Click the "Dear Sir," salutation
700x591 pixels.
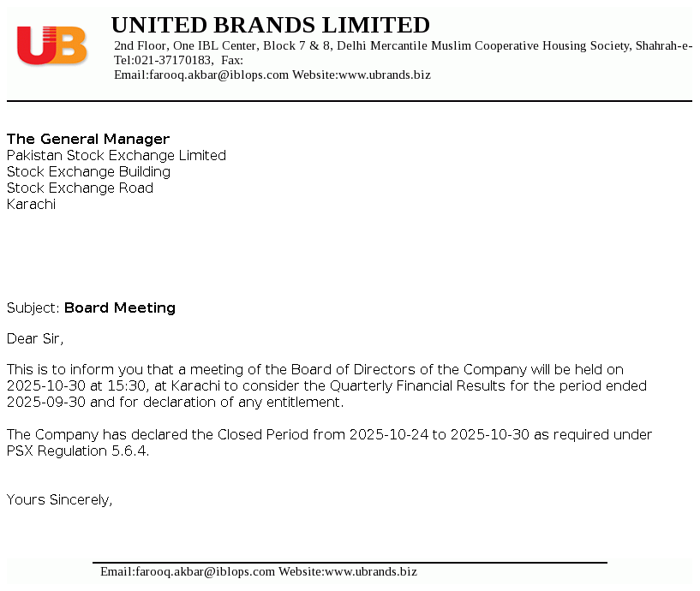(35, 338)
